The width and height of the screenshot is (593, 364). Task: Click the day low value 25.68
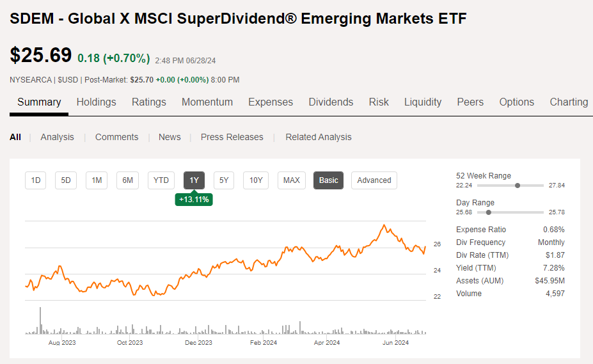click(464, 212)
